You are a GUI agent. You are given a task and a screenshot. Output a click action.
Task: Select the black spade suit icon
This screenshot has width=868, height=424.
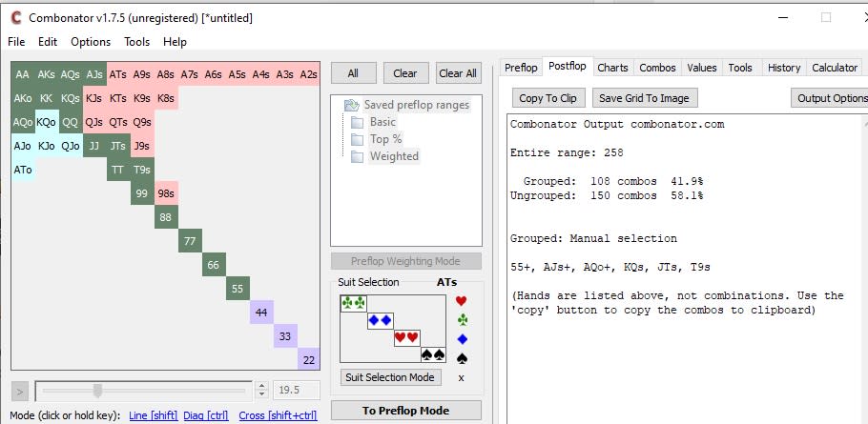(x=461, y=359)
